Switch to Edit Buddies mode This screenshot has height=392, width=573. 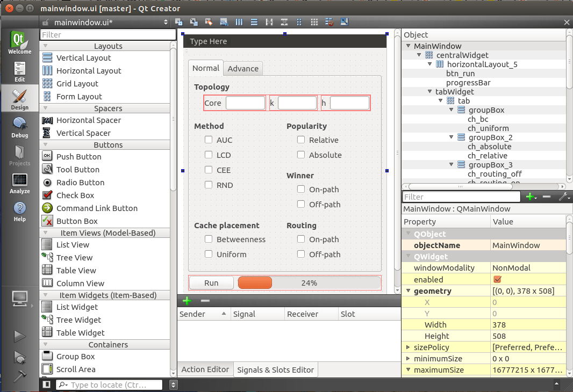tap(209, 22)
